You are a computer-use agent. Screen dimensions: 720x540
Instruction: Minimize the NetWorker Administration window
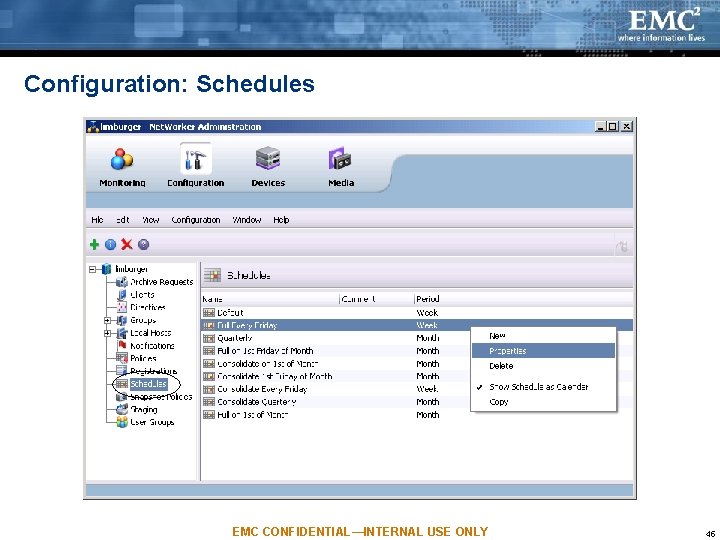coord(600,126)
